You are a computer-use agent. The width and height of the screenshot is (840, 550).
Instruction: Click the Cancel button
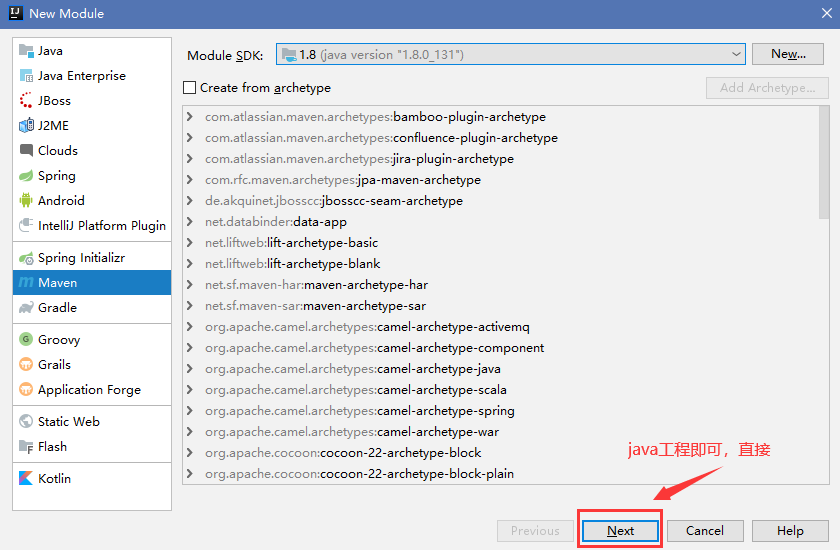point(705,531)
